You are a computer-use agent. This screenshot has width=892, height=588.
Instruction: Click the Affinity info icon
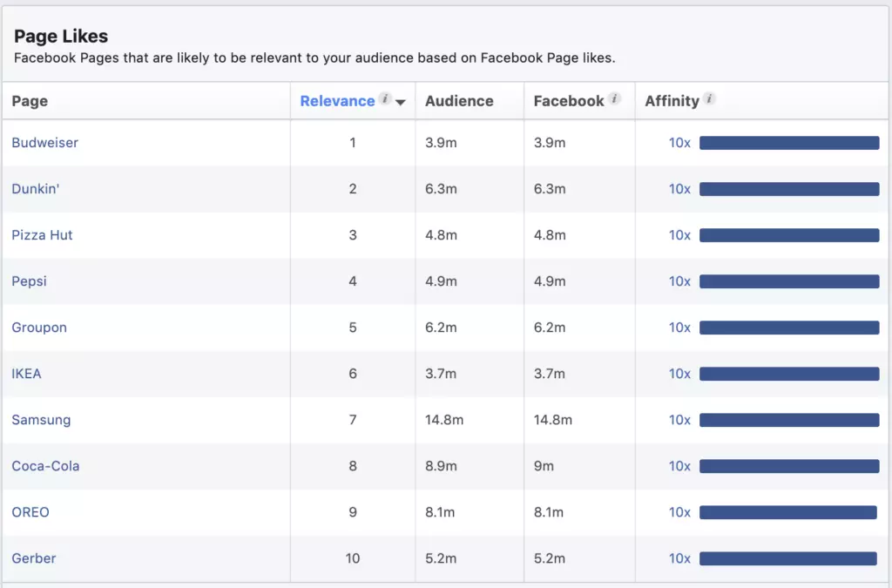(710, 99)
